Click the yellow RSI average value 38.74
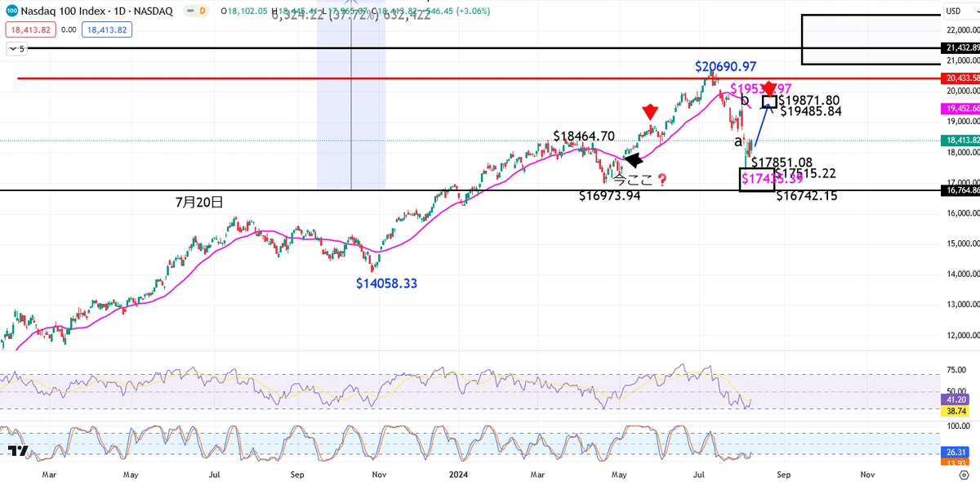The height and width of the screenshot is (482, 980). tap(954, 413)
